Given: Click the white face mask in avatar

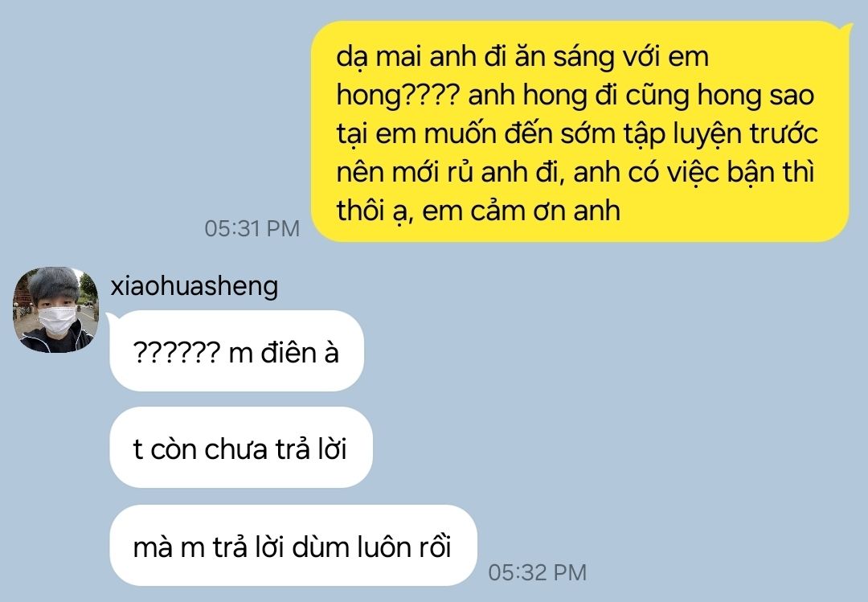Looking at the screenshot, I should pos(56,320).
